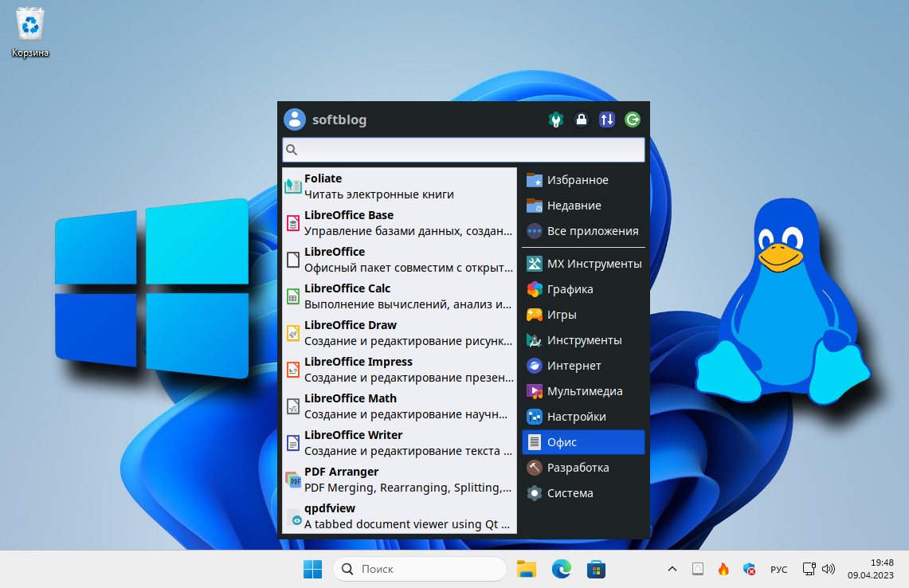Open Все приложения category

[x=583, y=231]
